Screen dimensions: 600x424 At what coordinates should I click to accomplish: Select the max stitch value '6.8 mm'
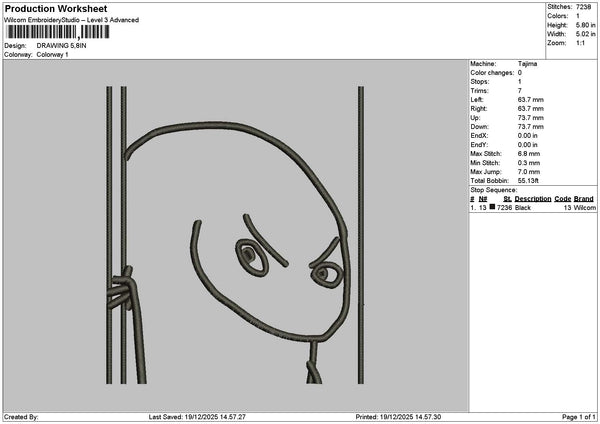[529, 154]
